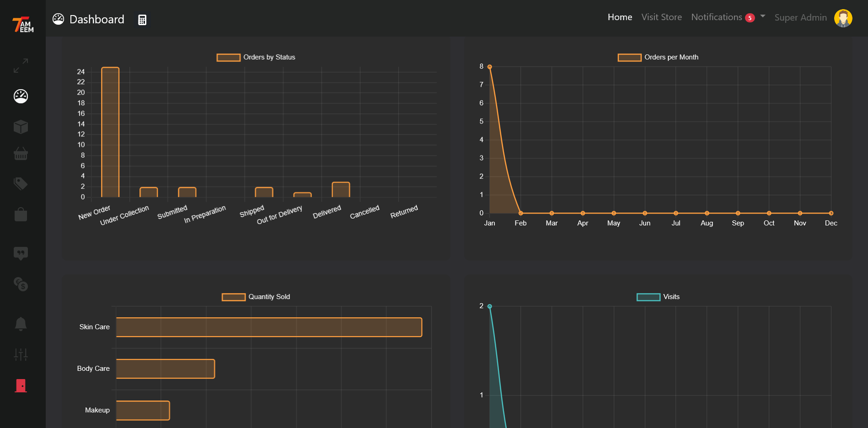Click the user avatar thumbnail
This screenshot has height=428, width=868.
click(844, 18)
